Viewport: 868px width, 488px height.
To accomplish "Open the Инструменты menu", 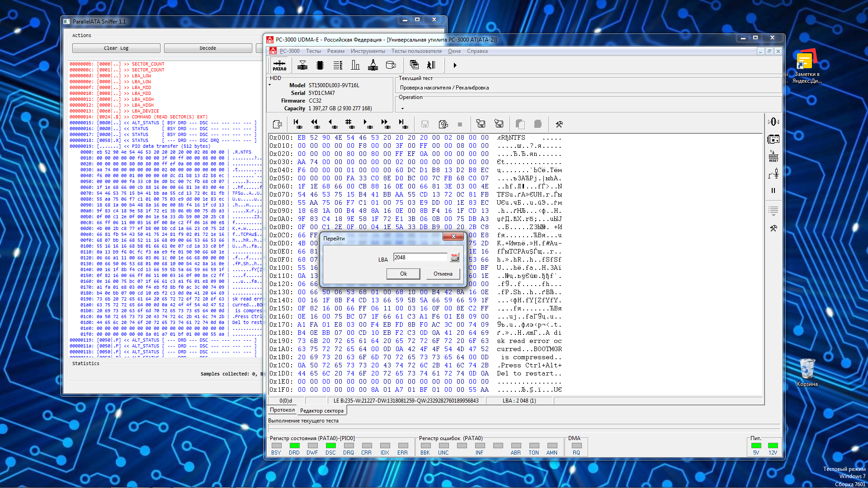I will click(368, 51).
